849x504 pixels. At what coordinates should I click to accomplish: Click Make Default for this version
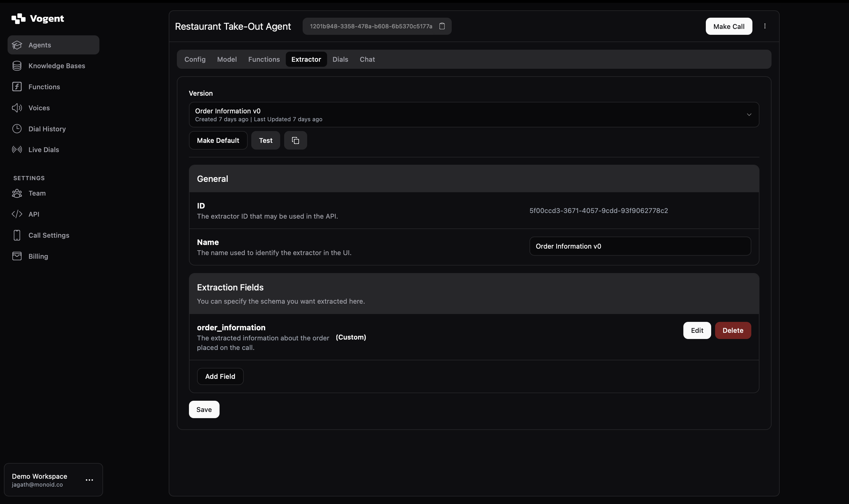(x=218, y=140)
